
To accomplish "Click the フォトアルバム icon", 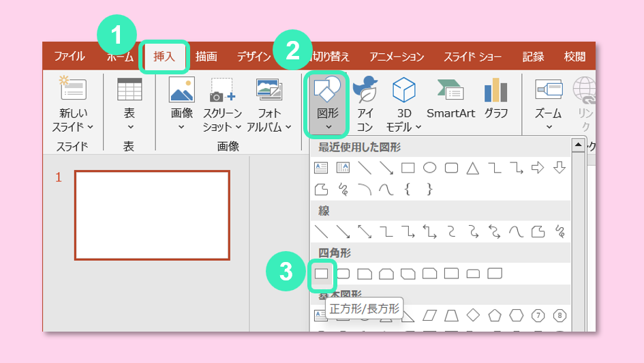I will click(x=269, y=89).
